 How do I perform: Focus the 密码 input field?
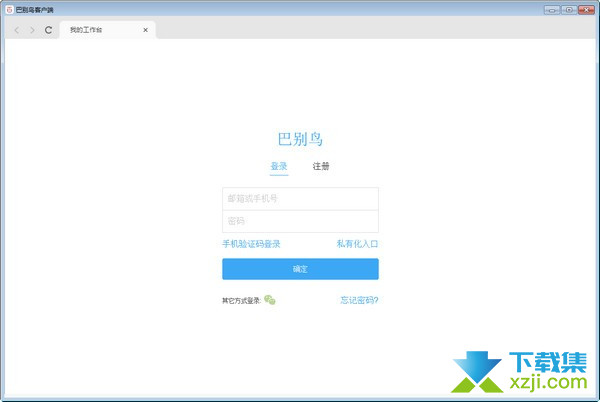300,221
